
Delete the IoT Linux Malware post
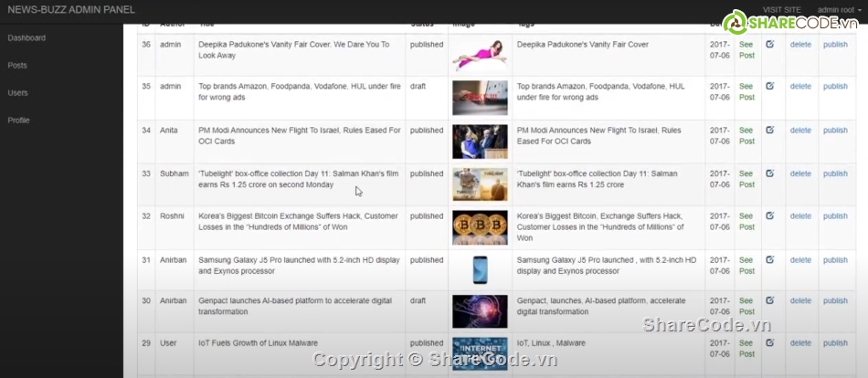pyautogui.click(x=800, y=343)
